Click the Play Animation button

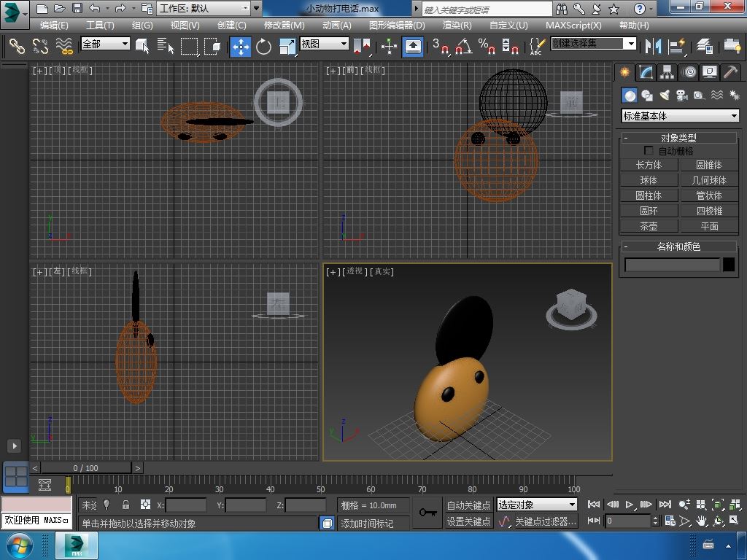[630, 505]
